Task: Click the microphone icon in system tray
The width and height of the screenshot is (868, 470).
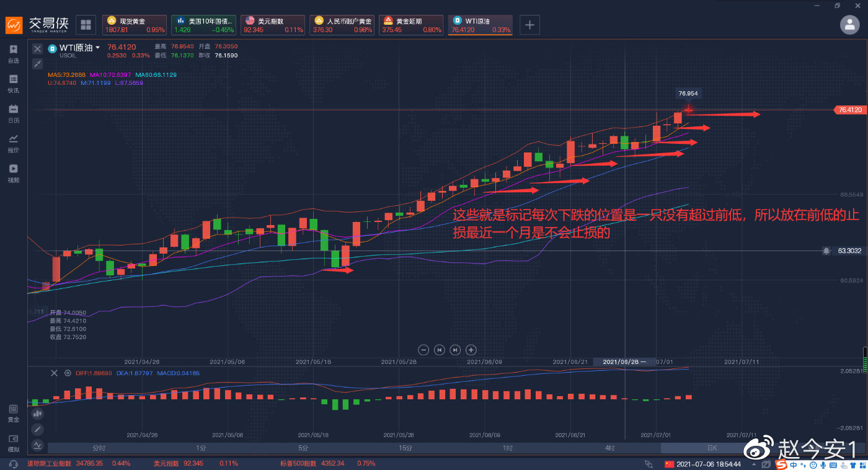Action: pyautogui.click(x=823, y=464)
